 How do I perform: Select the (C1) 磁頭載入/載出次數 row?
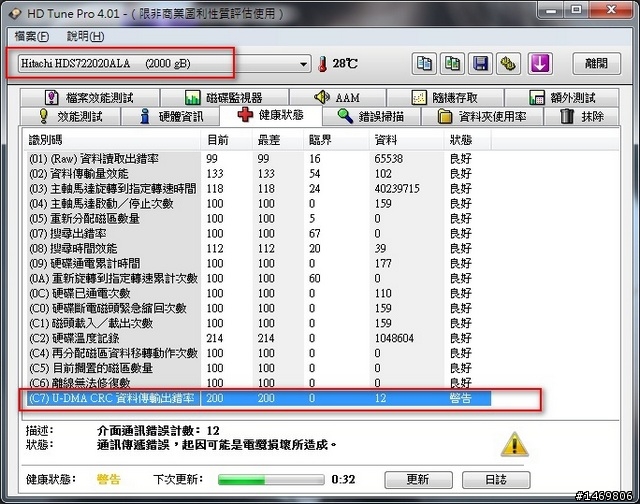[259, 323]
